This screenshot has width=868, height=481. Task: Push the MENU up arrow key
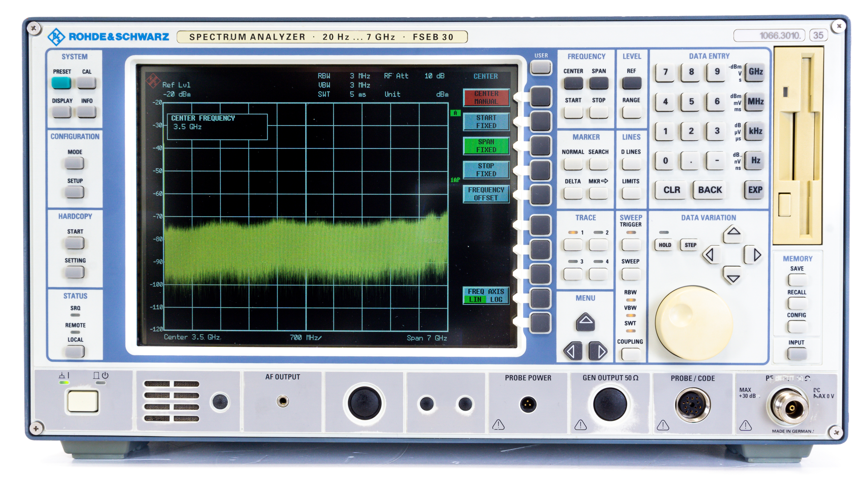tap(586, 322)
